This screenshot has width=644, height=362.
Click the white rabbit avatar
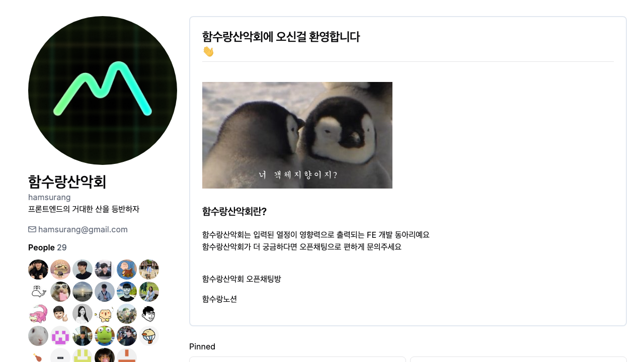tap(38, 336)
